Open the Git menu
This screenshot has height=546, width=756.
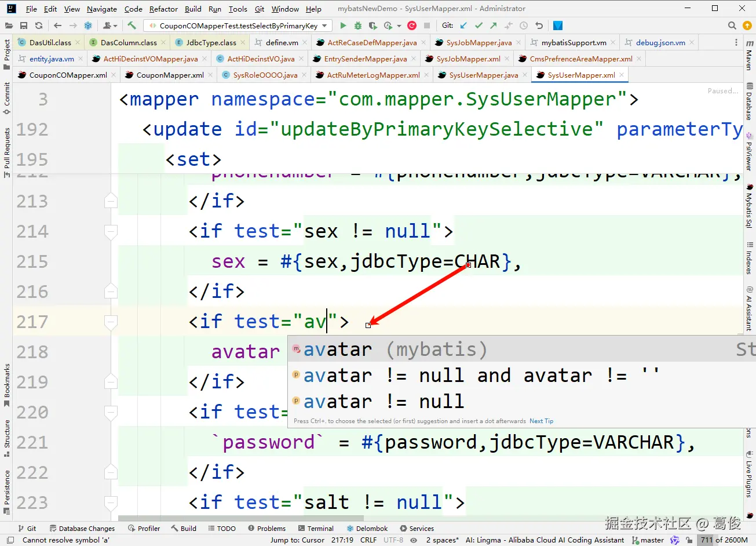pos(260,9)
